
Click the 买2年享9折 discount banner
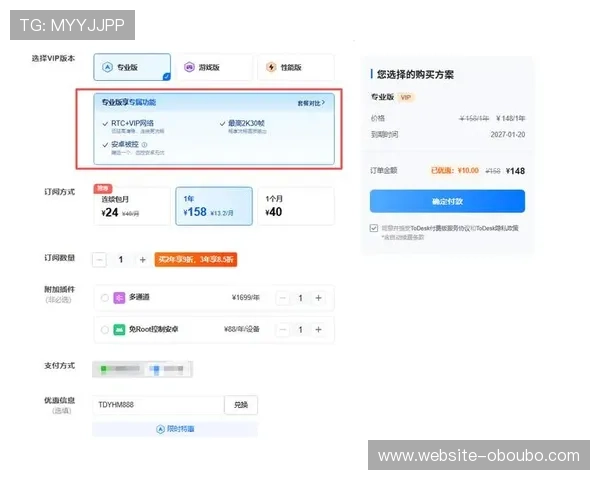196,260
